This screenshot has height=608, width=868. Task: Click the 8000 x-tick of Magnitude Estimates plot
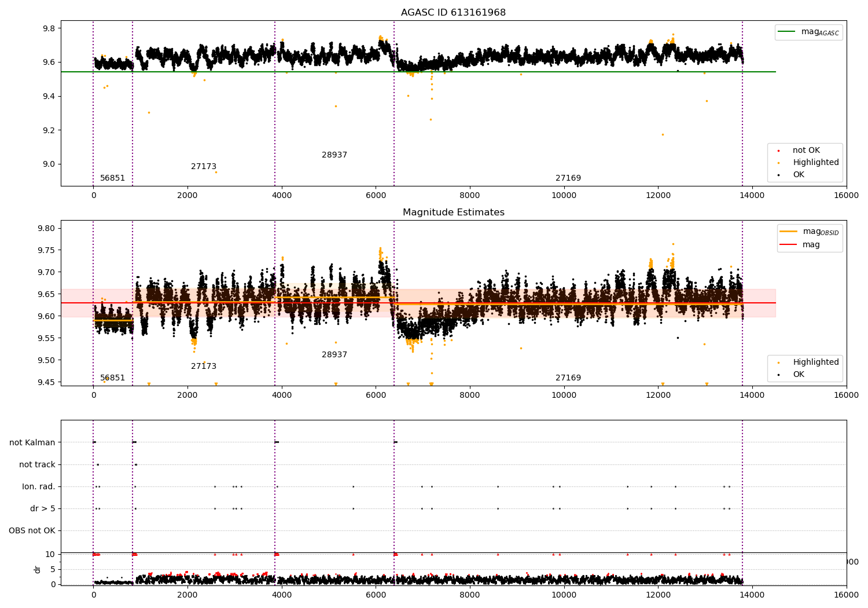tap(470, 395)
